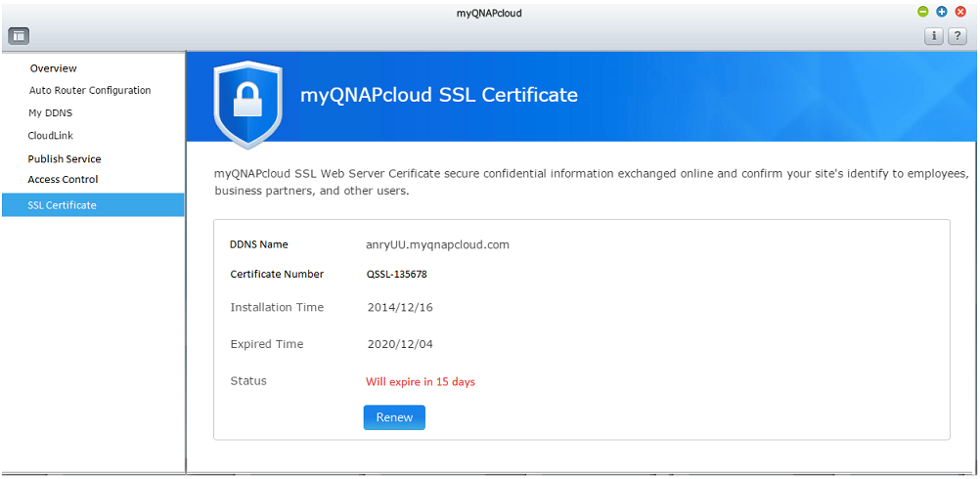Minimize window with green minus icon
Viewport: 980px width, 479px height.
pyautogui.click(x=922, y=12)
